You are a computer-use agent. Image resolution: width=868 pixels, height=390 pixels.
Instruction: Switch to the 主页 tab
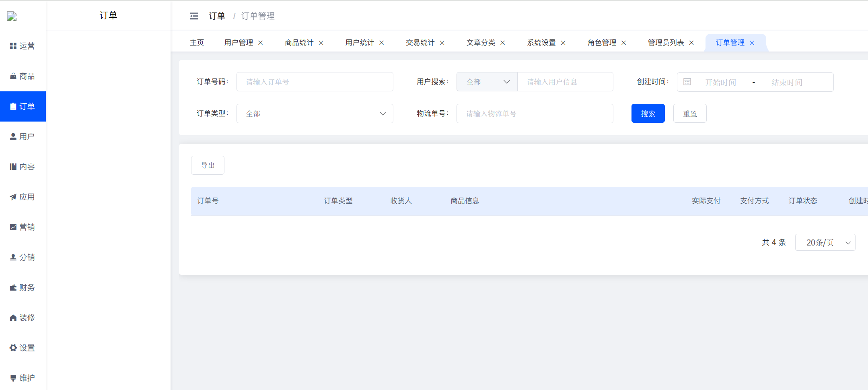pos(197,43)
